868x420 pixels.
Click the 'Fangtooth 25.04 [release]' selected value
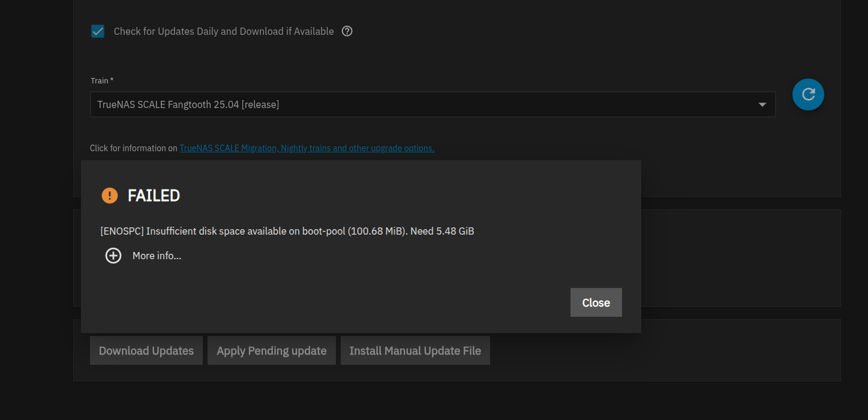[x=222, y=104]
